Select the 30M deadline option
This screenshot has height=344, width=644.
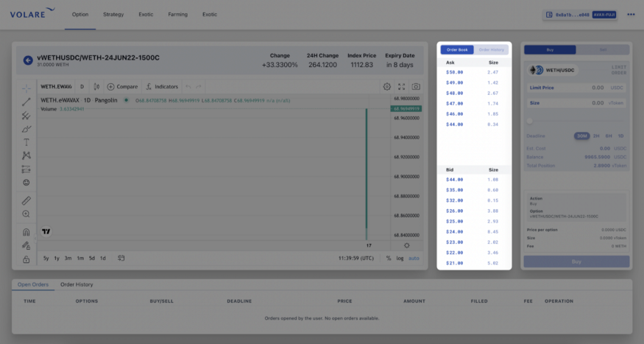582,136
